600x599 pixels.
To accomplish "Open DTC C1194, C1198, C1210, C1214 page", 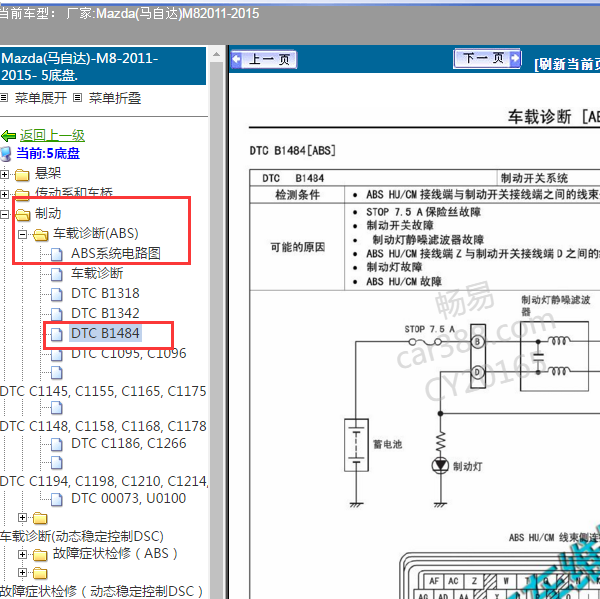I will pos(104,481).
